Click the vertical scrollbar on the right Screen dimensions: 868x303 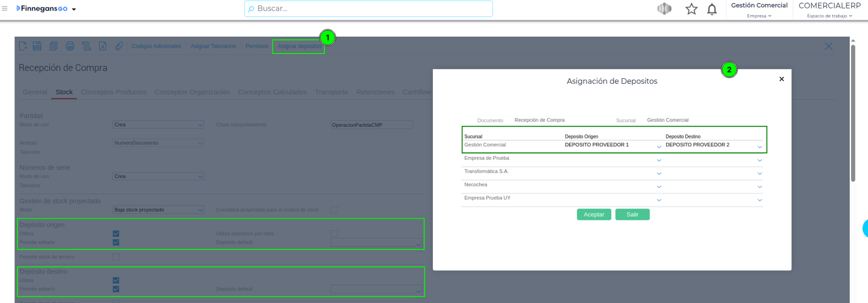852,114
